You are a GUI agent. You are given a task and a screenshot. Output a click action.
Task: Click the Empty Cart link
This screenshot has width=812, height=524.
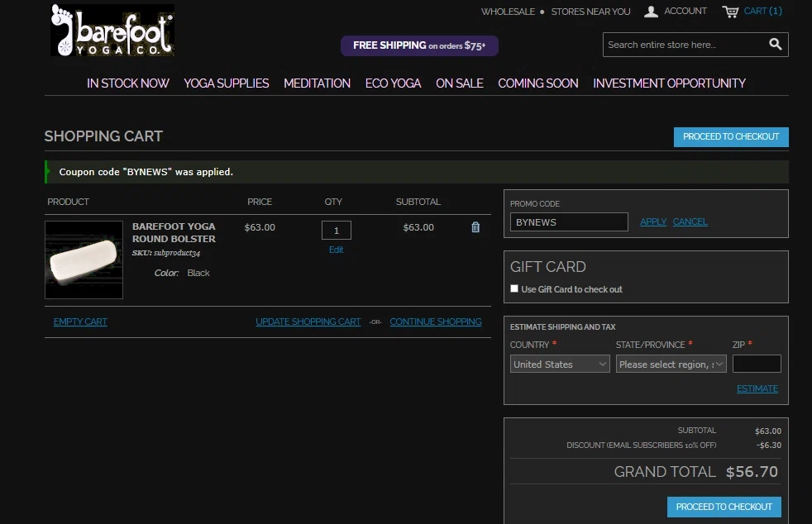coord(80,322)
